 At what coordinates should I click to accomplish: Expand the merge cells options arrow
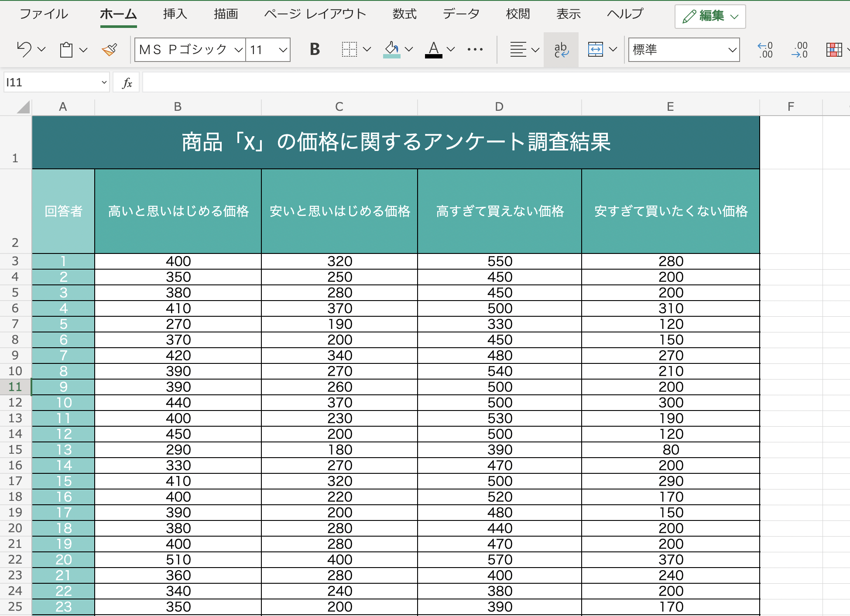tap(613, 49)
